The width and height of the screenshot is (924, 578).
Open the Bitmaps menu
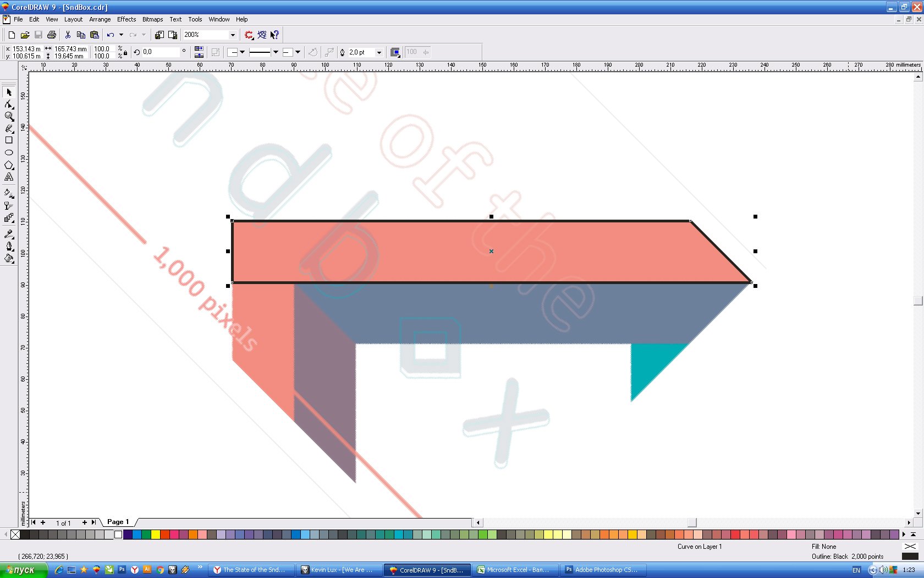[152, 19]
